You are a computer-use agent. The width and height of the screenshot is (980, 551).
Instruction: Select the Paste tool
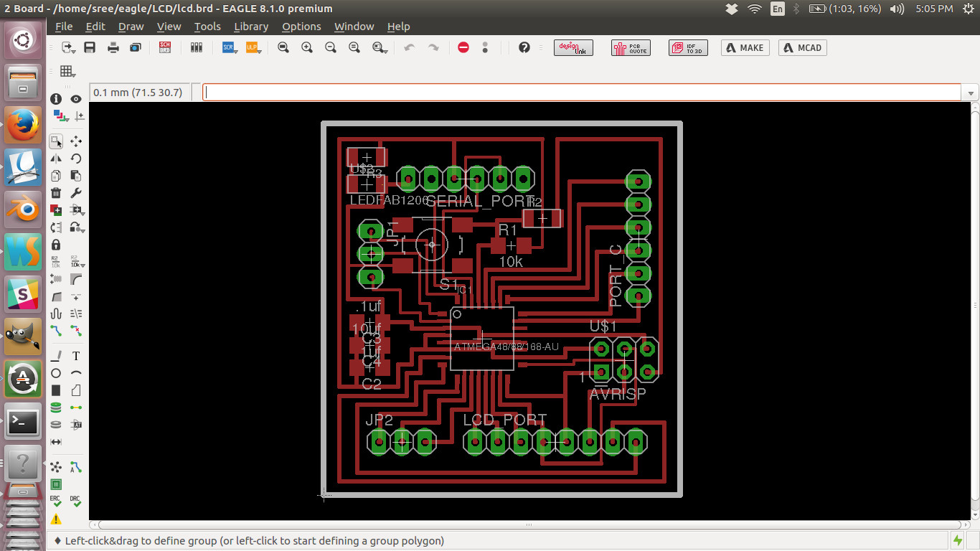pyautogui.click(x=76, y=176)
